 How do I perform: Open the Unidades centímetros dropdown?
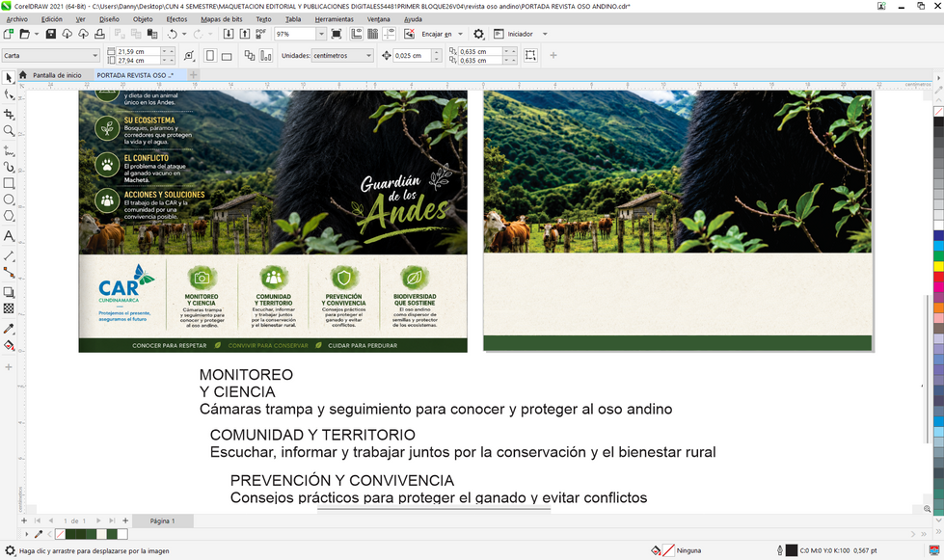368,56
